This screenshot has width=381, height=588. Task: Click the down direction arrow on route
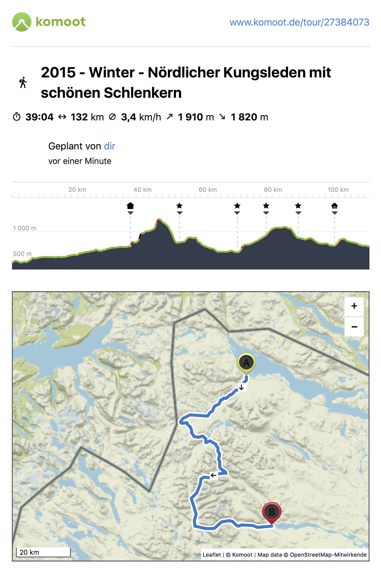(241, 387)
